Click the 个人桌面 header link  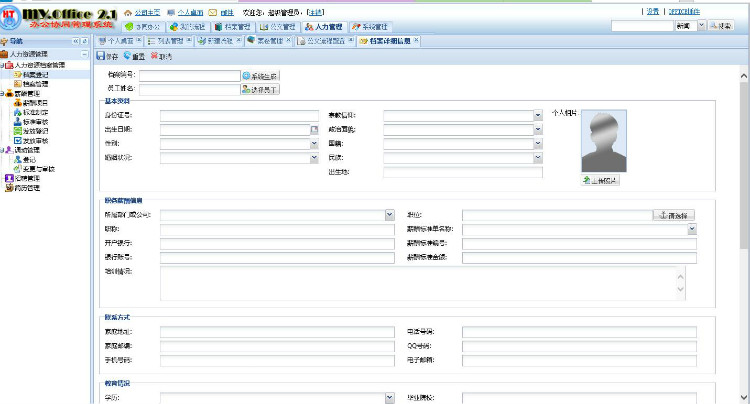pos(190,13)
